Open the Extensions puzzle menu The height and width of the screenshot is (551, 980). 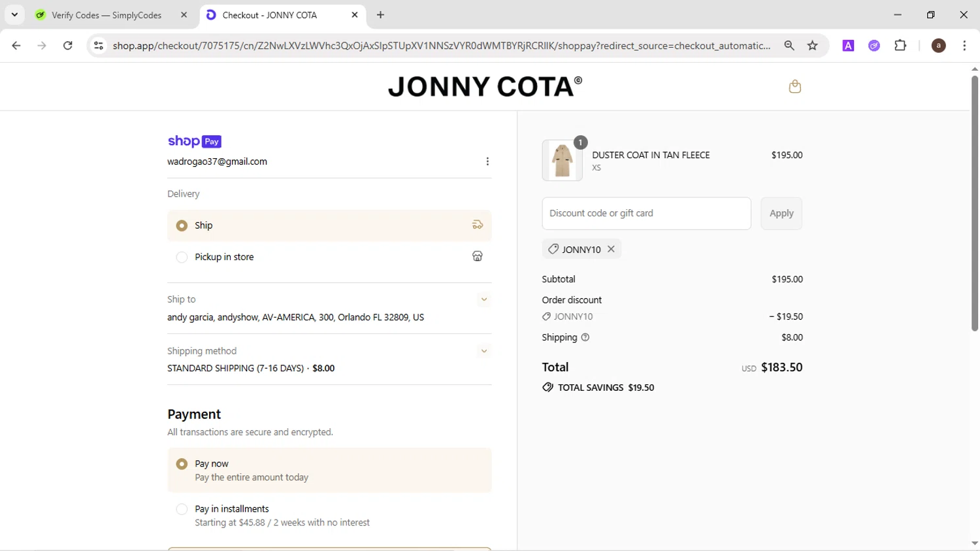point(900,45)
